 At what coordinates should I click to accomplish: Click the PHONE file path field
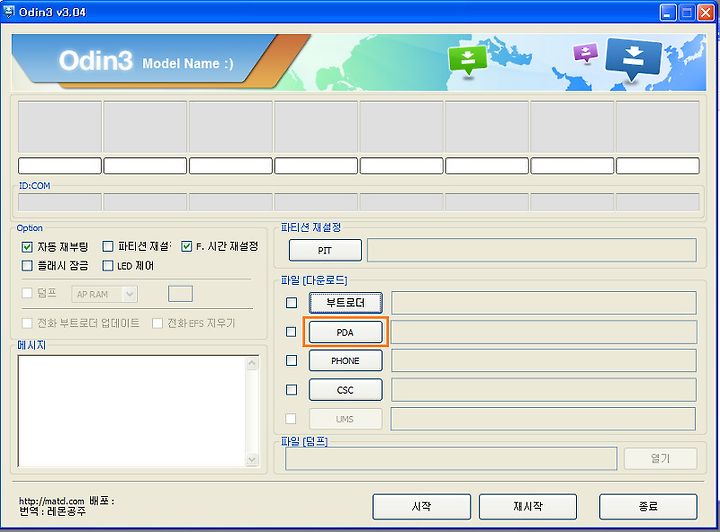[544, 361]
